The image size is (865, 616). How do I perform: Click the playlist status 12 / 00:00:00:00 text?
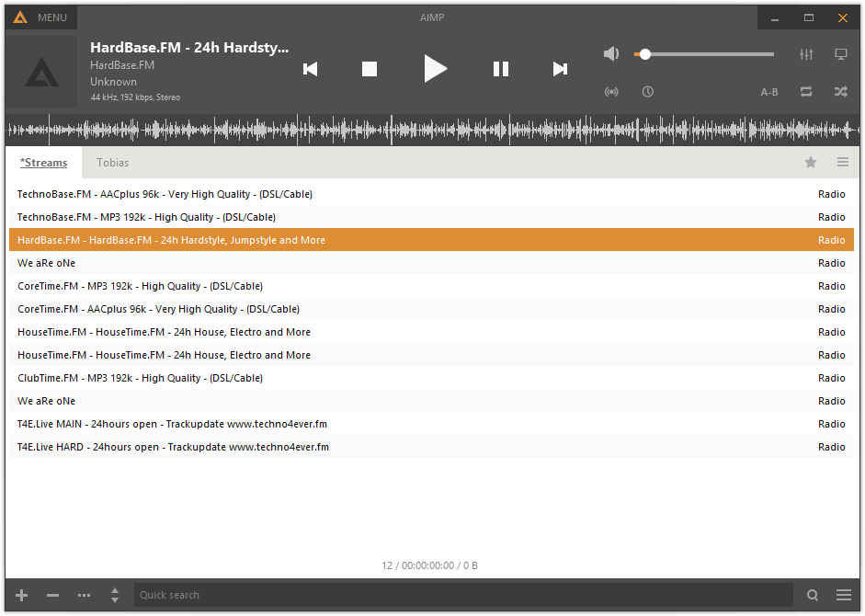429,565
